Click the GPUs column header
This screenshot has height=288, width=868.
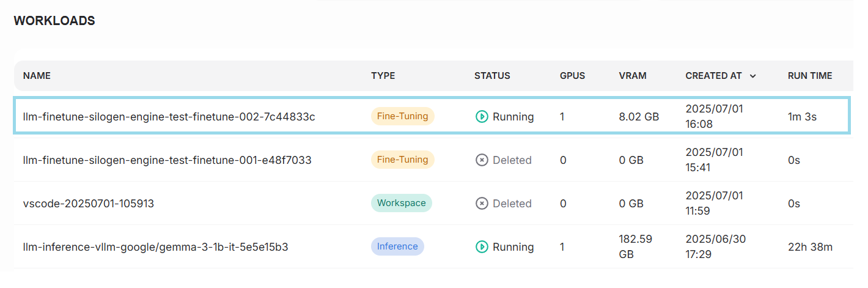click(x=572, y=76)
